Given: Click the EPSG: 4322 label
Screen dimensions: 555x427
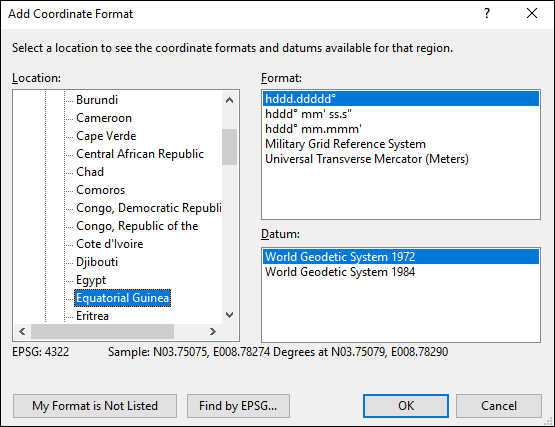Looking at the screenshot, I should point(41,352).
